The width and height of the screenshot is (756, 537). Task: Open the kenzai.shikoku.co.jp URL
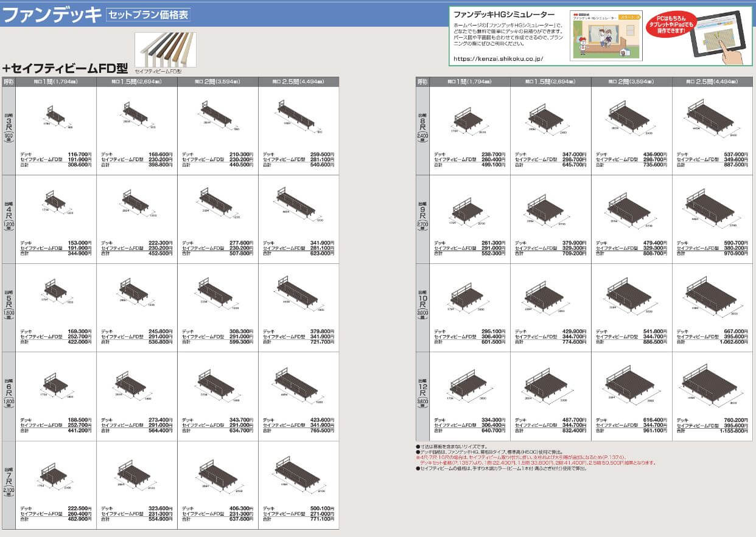click(498, 59)
